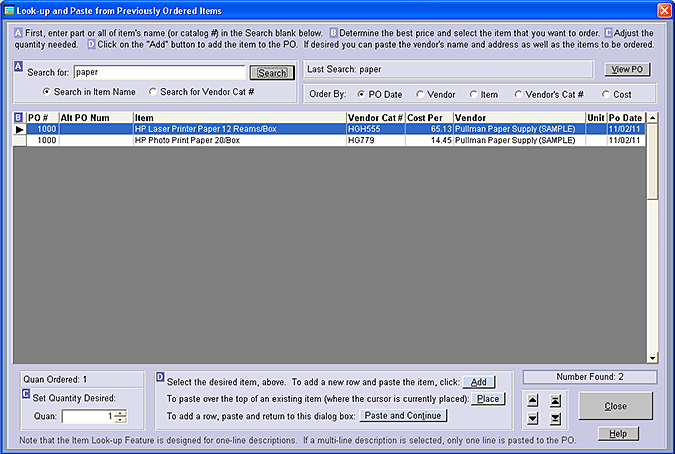The height and width of the screenshot is (454, 675).
Task: Click the Unit column header
Action: [596, 117]
